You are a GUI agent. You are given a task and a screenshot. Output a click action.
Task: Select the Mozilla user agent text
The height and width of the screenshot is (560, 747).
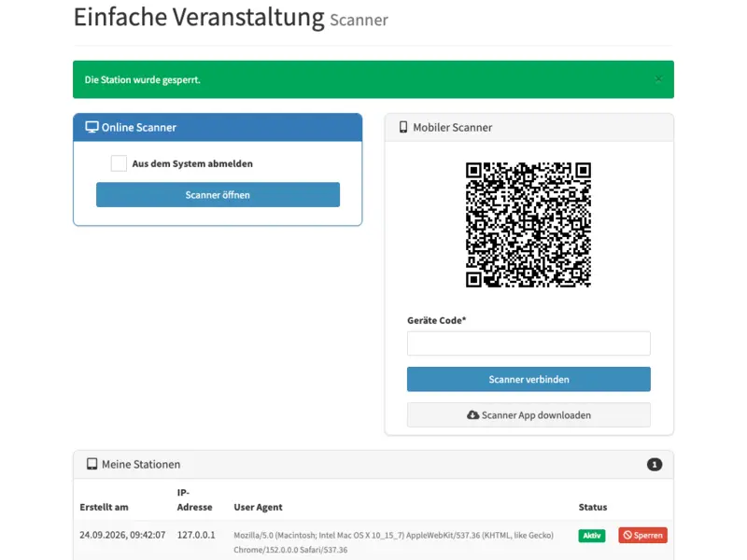click(393, 542)
